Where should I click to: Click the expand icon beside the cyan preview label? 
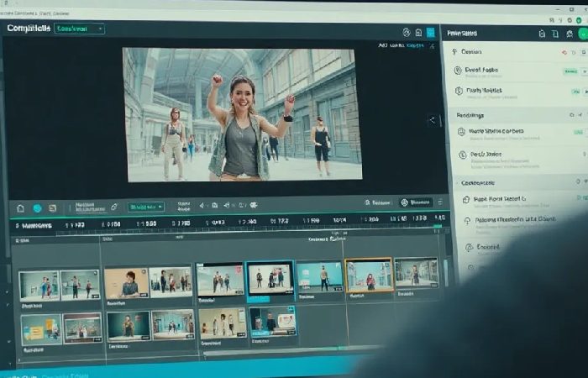(432, 46)
